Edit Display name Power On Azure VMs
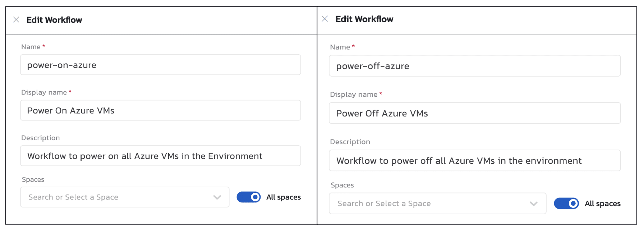The image size is (644, 233). coord(161,110)
